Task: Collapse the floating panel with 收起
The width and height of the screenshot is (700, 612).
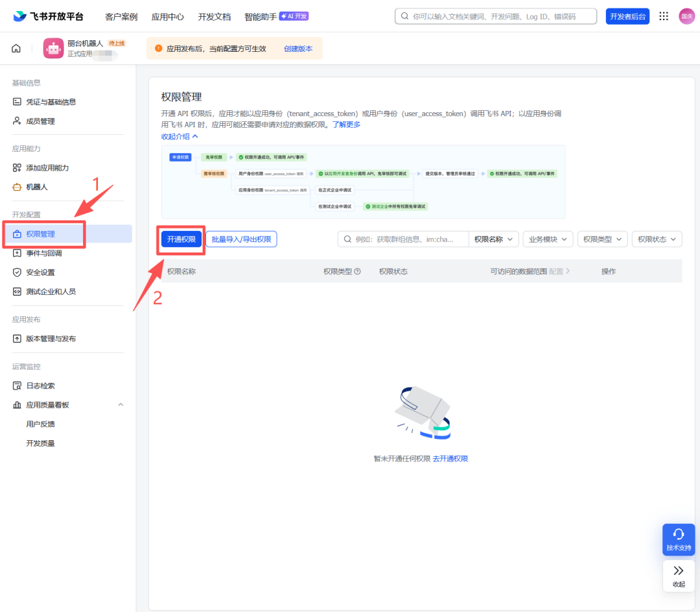Action: (679, 576)
